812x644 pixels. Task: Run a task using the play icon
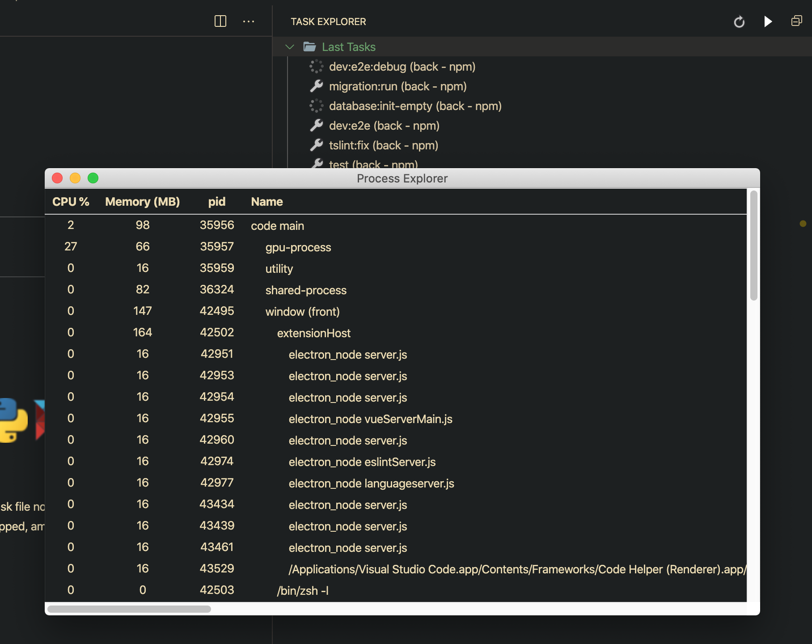(x=768, y=21)
